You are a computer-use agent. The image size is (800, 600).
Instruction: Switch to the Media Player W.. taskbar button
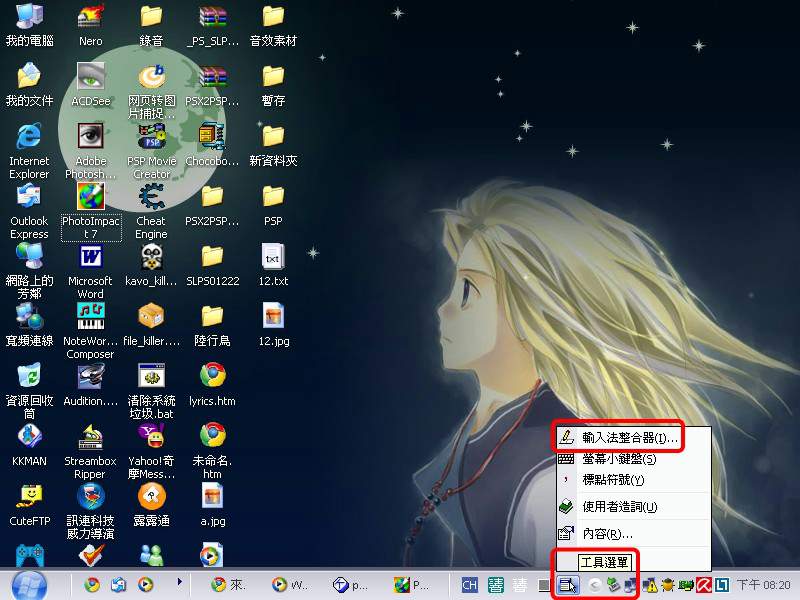pyautogui.click(x=290, y=585)
